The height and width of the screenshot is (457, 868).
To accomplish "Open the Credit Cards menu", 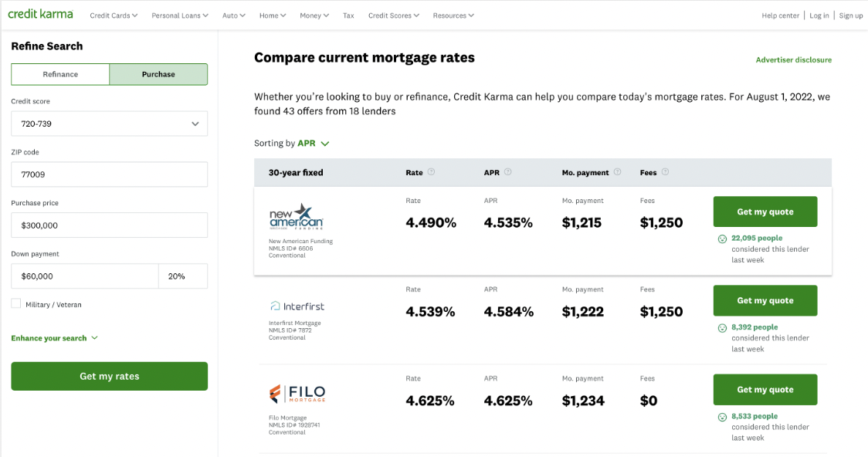I will 114,15.
